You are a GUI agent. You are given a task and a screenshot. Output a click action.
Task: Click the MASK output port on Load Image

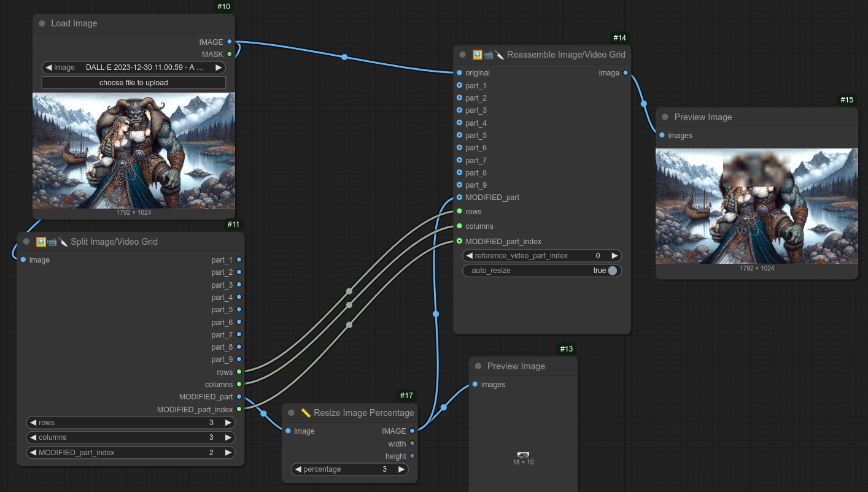tap(230, 54)
